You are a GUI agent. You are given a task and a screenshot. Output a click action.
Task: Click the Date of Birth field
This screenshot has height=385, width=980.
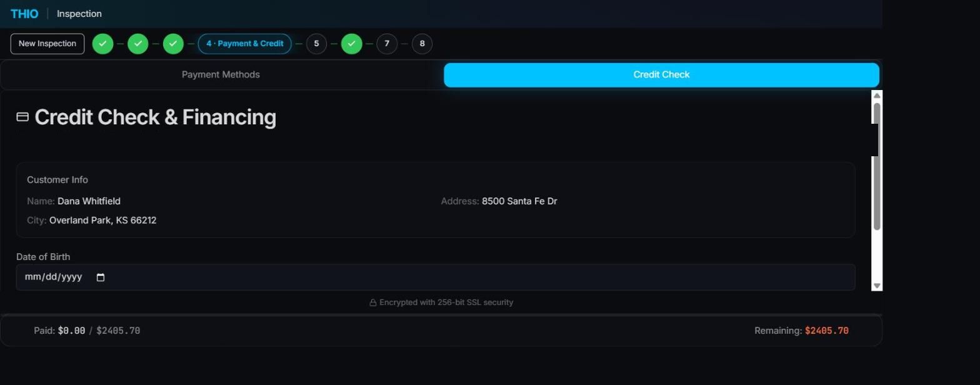436,277
